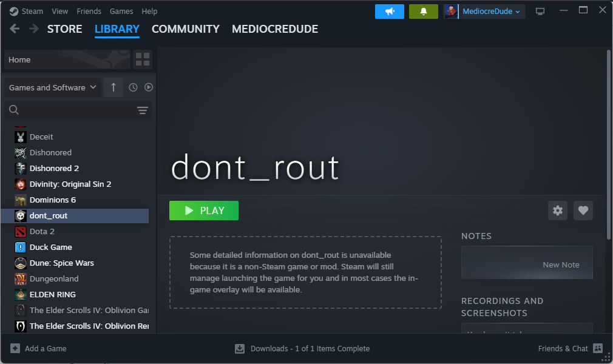Expand the MediocreDude account dropdown

pyautogui.click(x=491, y=12)
